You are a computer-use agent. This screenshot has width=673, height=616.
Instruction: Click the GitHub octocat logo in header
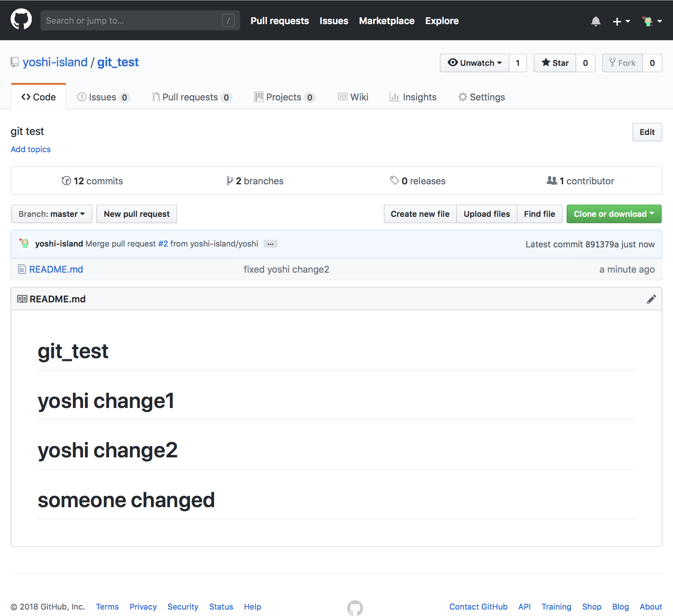(21, 19)
